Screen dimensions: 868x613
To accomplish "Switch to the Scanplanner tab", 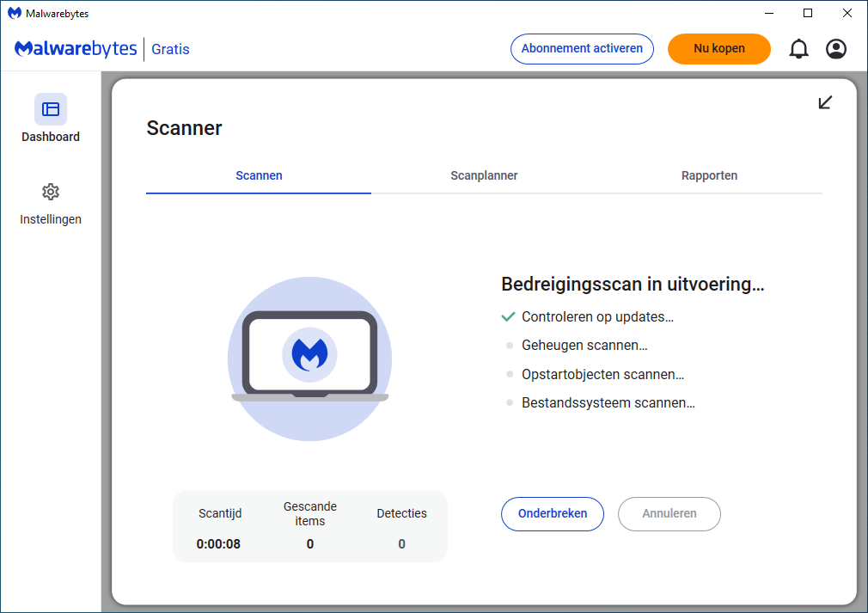I will (x=484, y=175).
